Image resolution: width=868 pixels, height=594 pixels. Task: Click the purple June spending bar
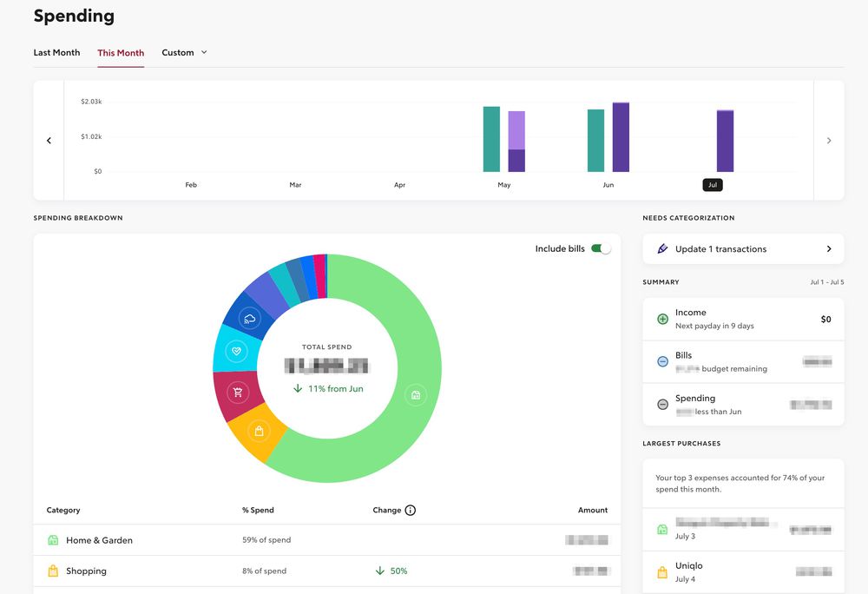pos(621,136)
